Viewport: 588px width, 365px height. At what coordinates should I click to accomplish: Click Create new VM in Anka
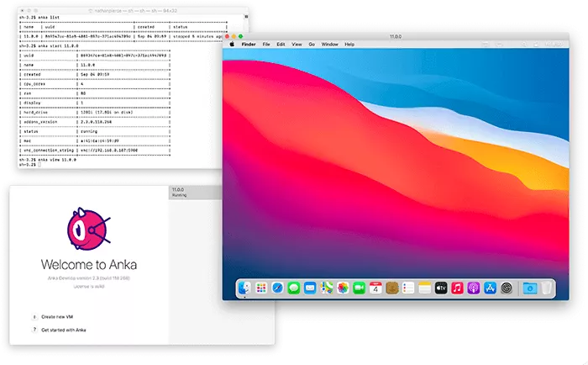point(57,317)
